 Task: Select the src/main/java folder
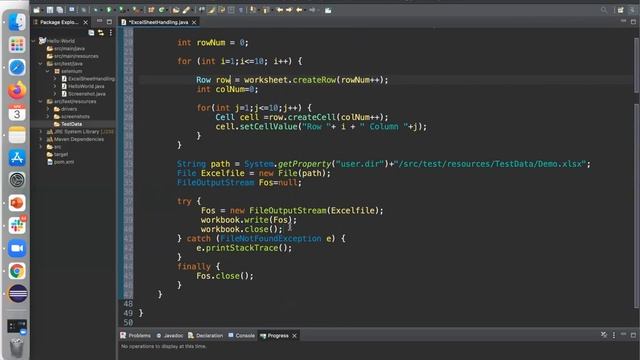66,49
